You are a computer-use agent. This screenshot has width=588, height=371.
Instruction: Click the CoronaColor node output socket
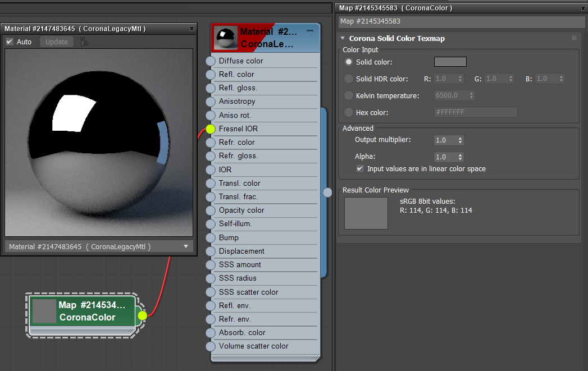142,315
